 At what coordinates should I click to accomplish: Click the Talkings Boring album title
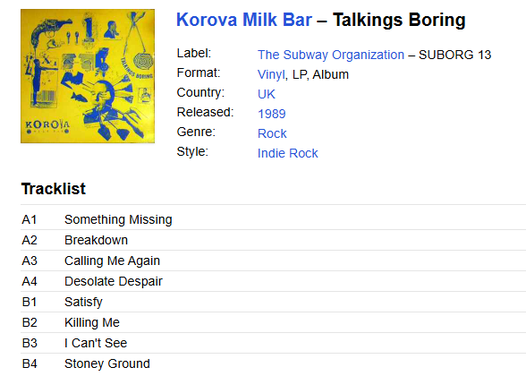(x=399, y=20)
